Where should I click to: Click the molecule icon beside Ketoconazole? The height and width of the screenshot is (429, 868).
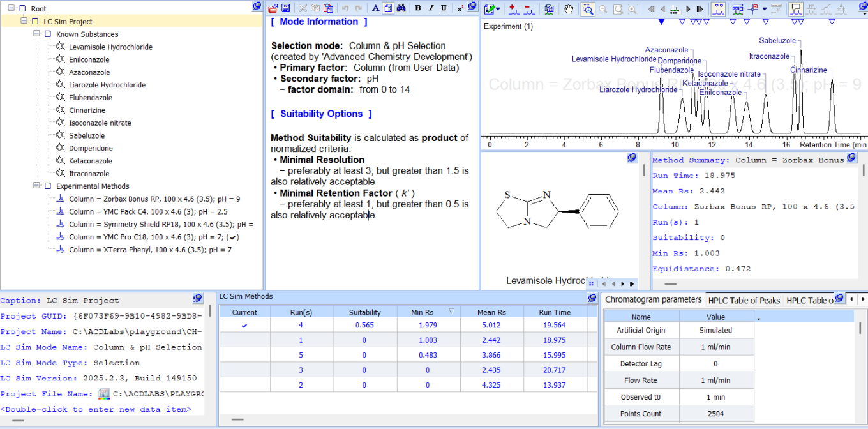pos(61,161)
